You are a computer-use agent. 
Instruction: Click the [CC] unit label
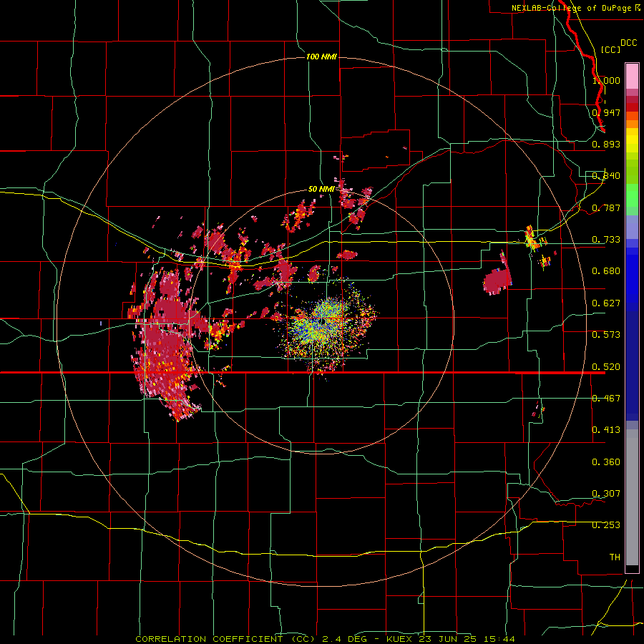[x=611, y=49]
